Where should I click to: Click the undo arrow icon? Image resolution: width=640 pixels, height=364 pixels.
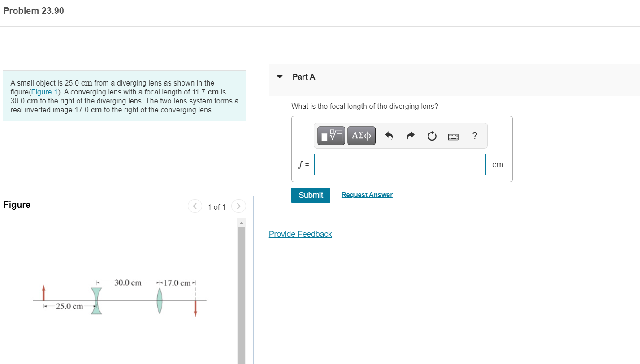(x=389, y=136)
